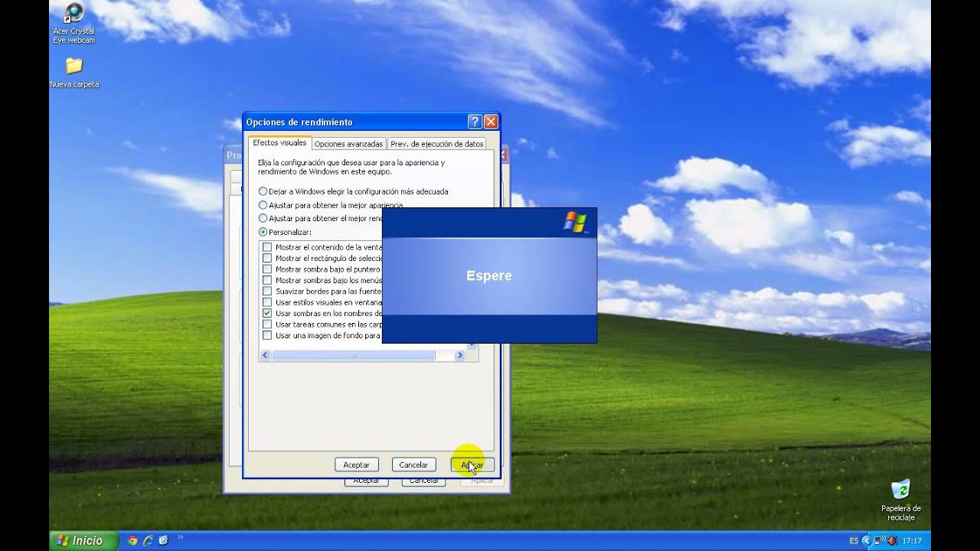Open the Inicio start menu
The width and height of the screenshot is (980, 551).
click(83, 540)
